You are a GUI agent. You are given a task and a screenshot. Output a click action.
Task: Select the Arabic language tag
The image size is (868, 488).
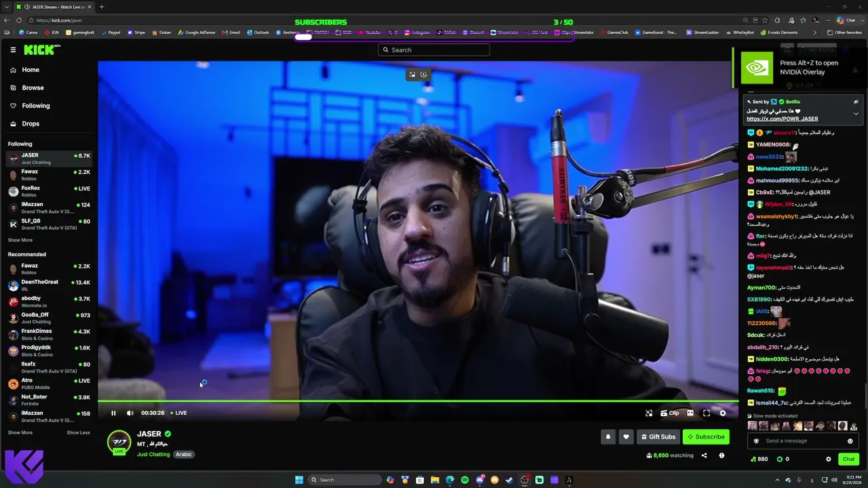pos(184,454)
